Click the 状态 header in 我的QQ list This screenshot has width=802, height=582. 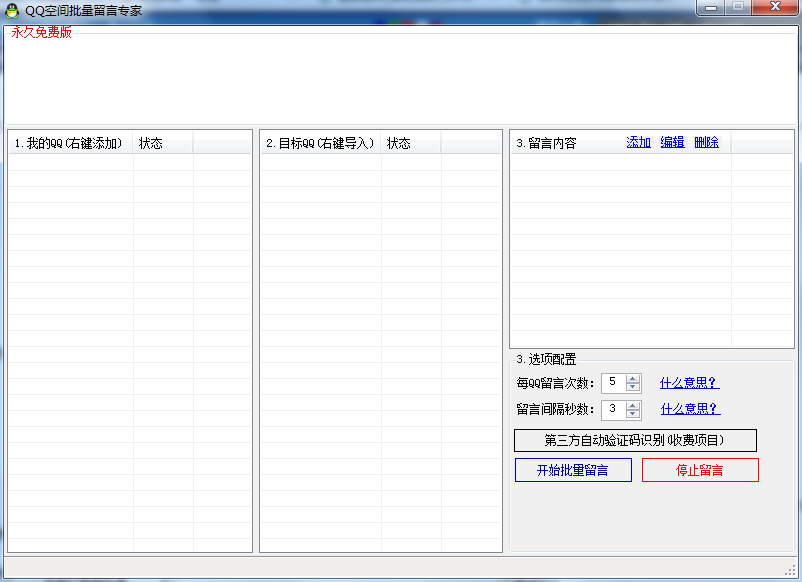click(x=163, y=143)
